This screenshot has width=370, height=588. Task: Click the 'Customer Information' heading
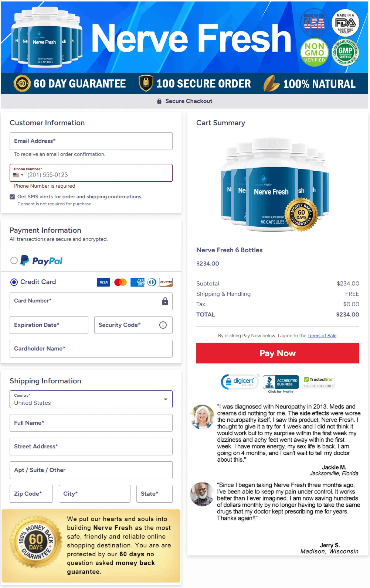tap(47, 123)
